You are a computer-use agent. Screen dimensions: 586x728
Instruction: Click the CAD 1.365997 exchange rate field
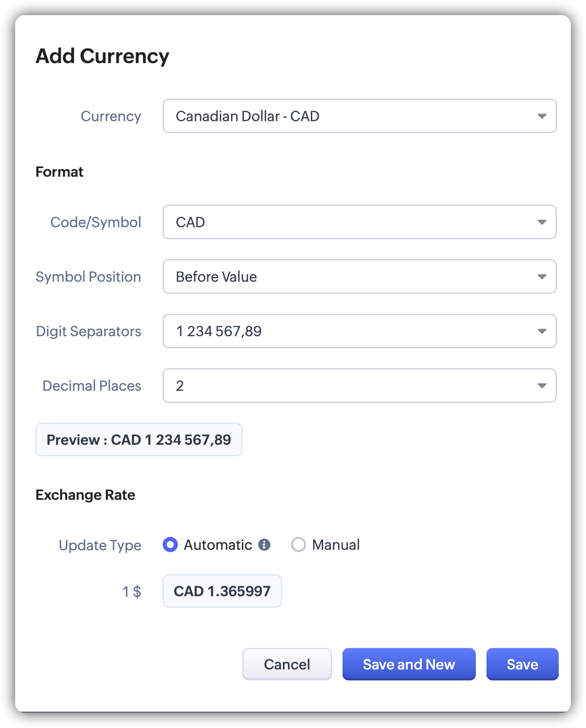pos(222,591)
